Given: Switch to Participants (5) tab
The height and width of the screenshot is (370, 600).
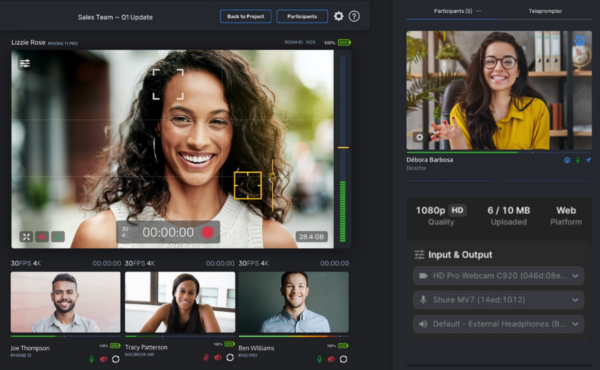Looking at the screenshot, I should 453,11.
